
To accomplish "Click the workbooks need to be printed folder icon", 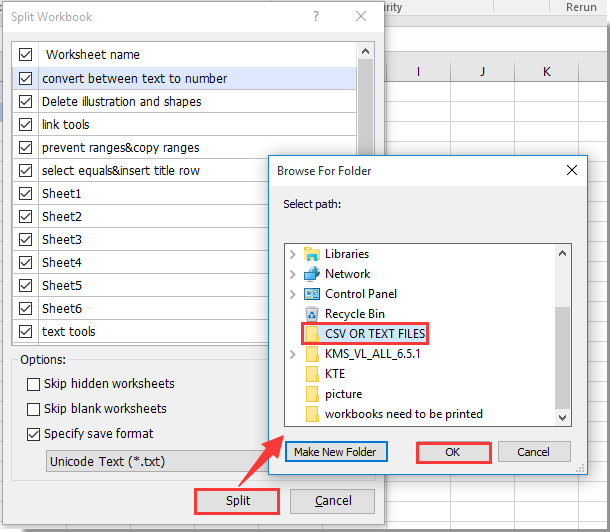I will click(x=312, y=414).
